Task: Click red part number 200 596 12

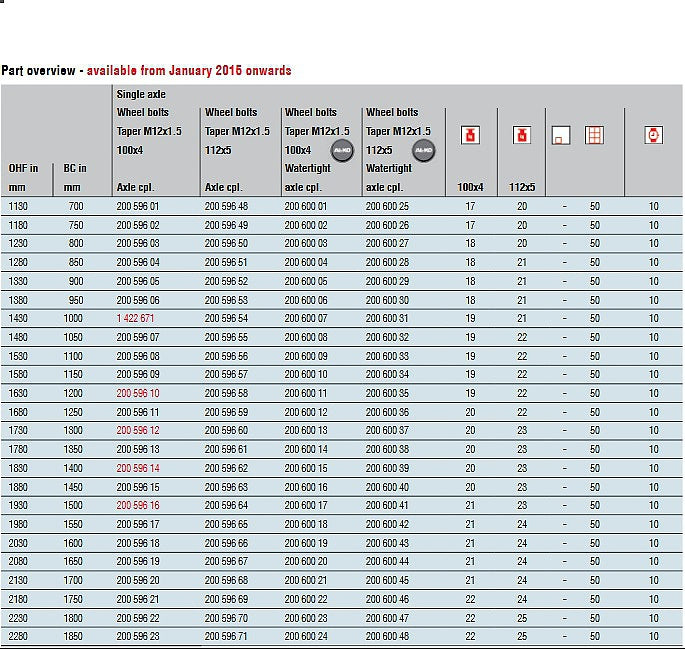Action: [x=138, y=431]
